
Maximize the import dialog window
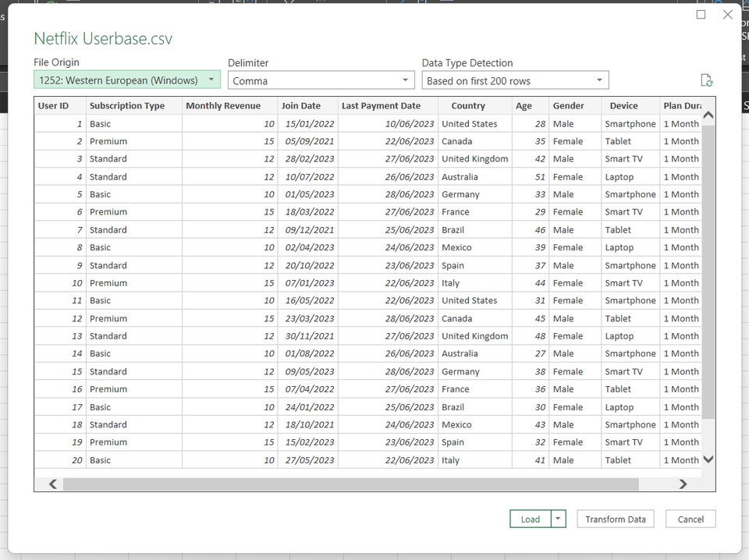click(x=701, y=14)
